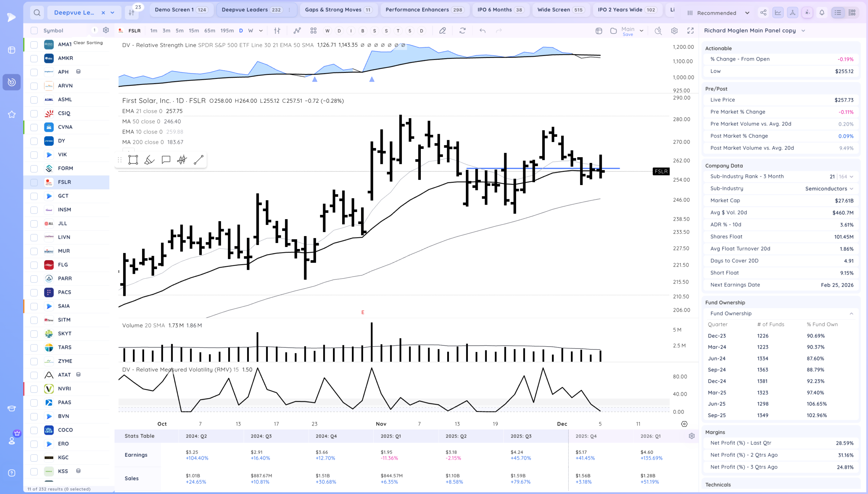Click the alerts bell icon

pyautogui.click(x=822, y=13)
